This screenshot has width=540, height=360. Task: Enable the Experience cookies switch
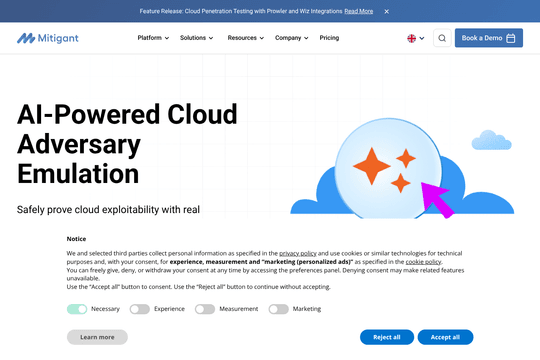[139, 309]
